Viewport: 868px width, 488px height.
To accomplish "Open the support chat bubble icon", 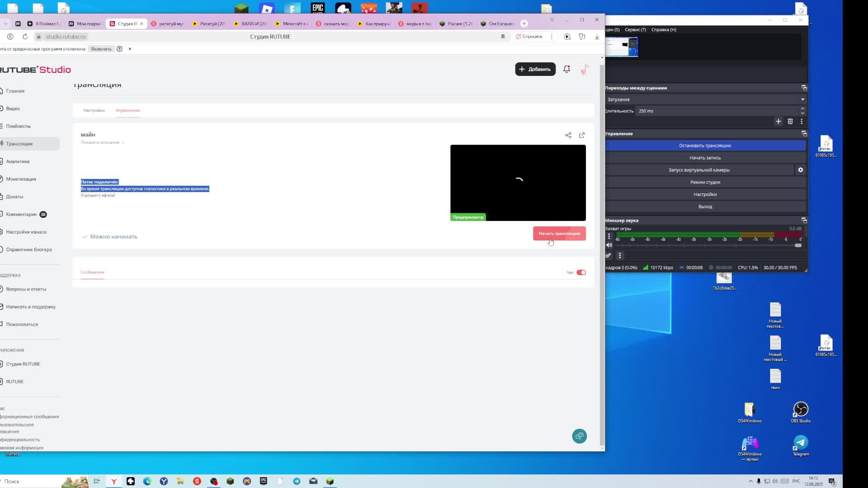I will [579, 436].
